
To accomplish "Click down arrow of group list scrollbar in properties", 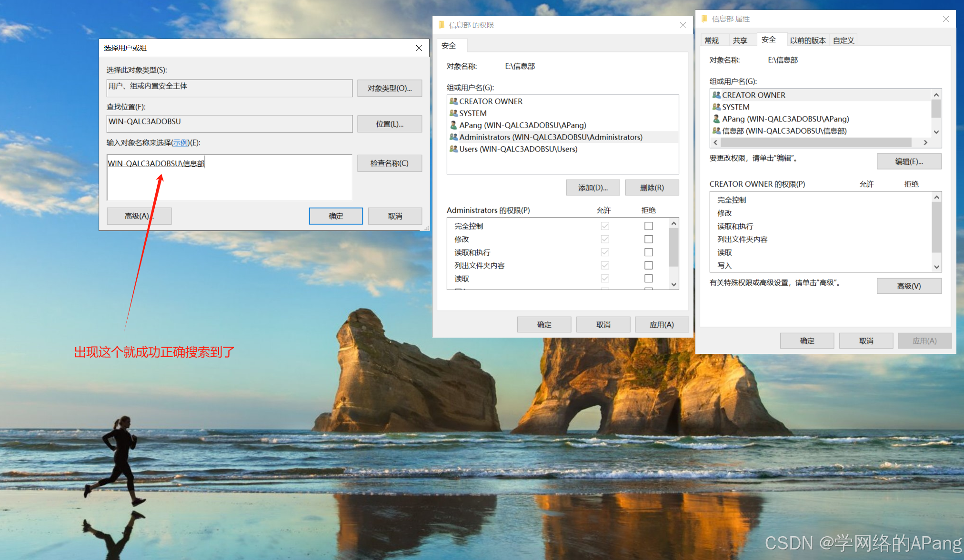I will [x=936, y=132].
